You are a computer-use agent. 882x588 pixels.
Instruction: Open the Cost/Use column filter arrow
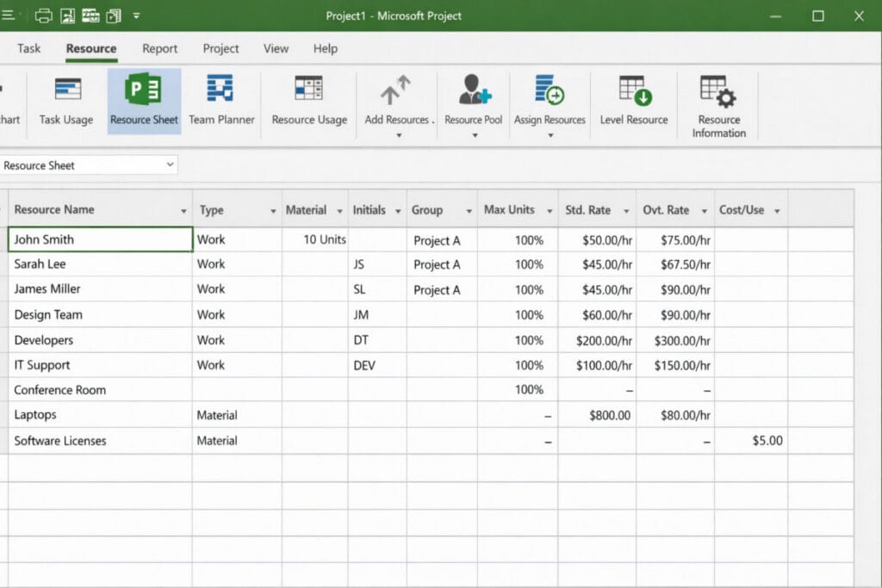pos(777,211)
